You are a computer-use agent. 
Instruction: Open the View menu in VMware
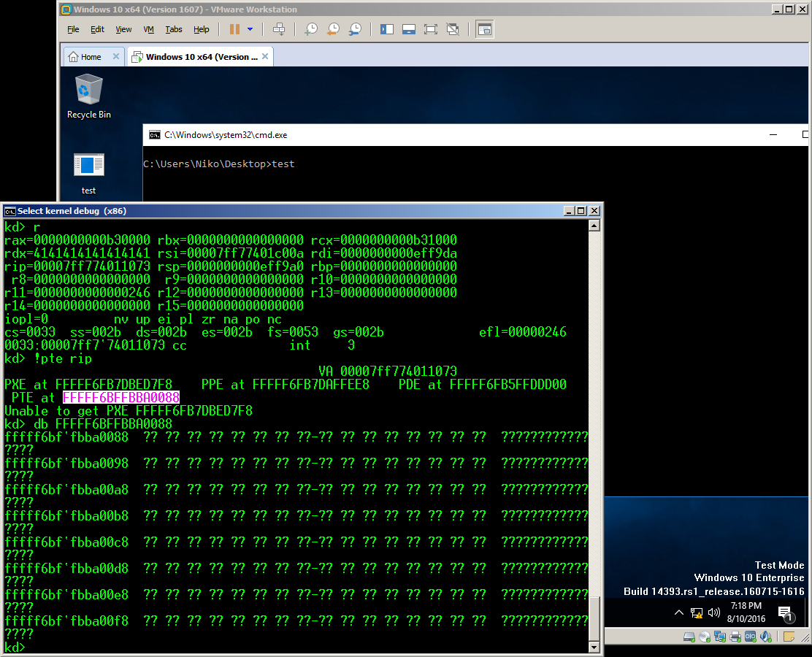click(x=123, y=29)
